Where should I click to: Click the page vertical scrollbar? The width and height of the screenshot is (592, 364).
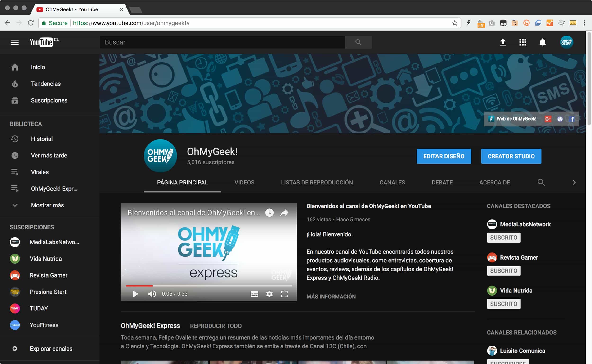589,78
